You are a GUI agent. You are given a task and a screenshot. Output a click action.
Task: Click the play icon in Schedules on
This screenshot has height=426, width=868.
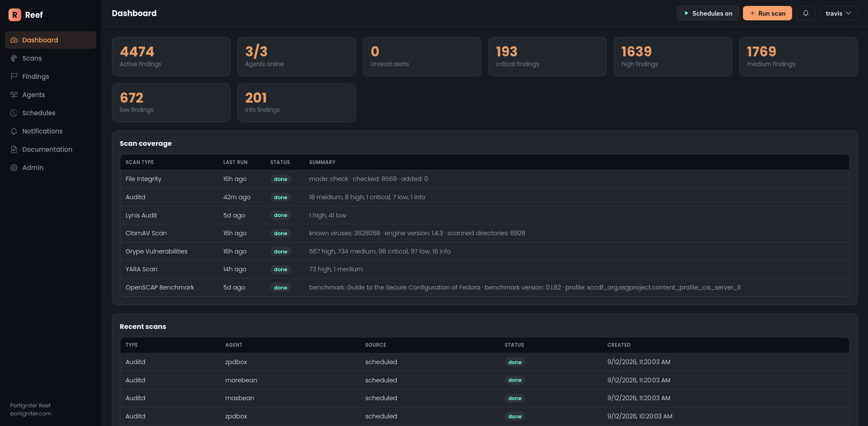tap(686, 13)
